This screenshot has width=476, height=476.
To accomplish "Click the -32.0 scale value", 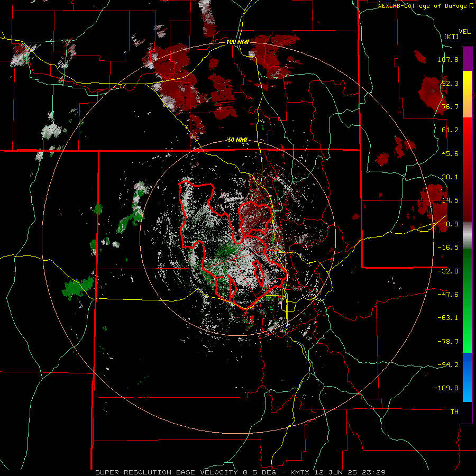I will 448,271.
